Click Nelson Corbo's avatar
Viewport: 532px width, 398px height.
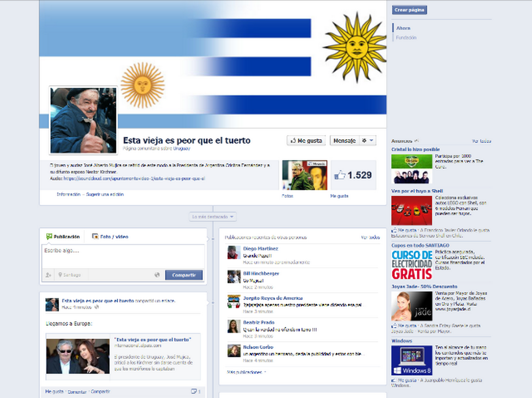[x=234, y=351]
